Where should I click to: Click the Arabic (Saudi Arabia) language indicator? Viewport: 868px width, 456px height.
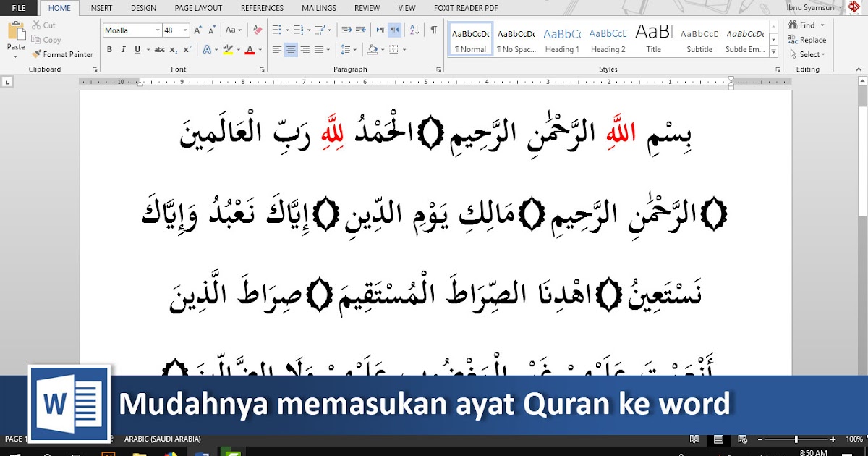(x=163, y=439)
